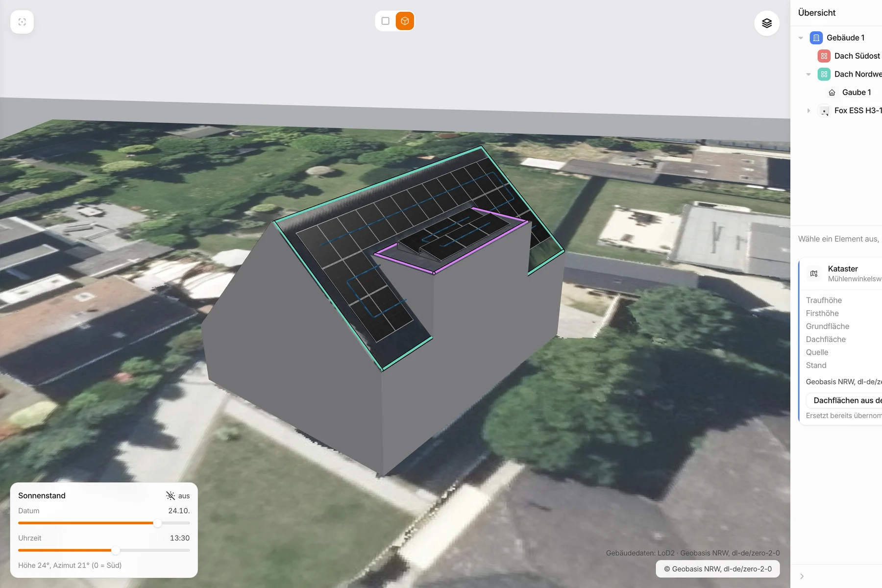Screen dimensions: 882x588
Task: Click the Gaube 1 house icon
Action: pos(832,93)
